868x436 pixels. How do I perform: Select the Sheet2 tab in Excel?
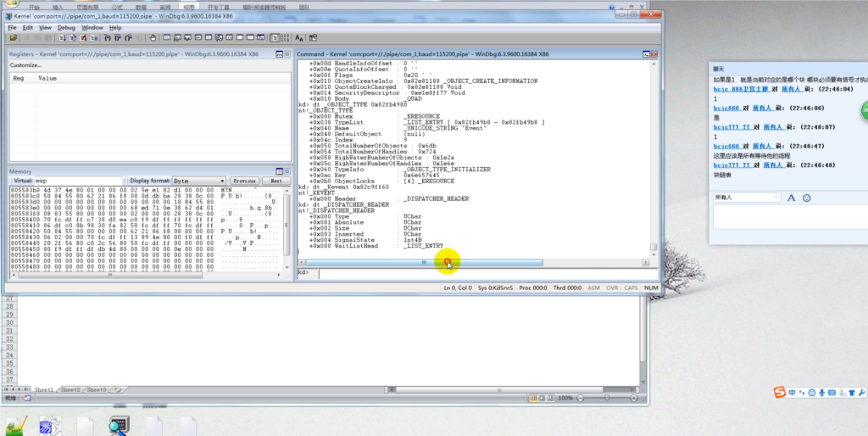[x=70, y=390]
